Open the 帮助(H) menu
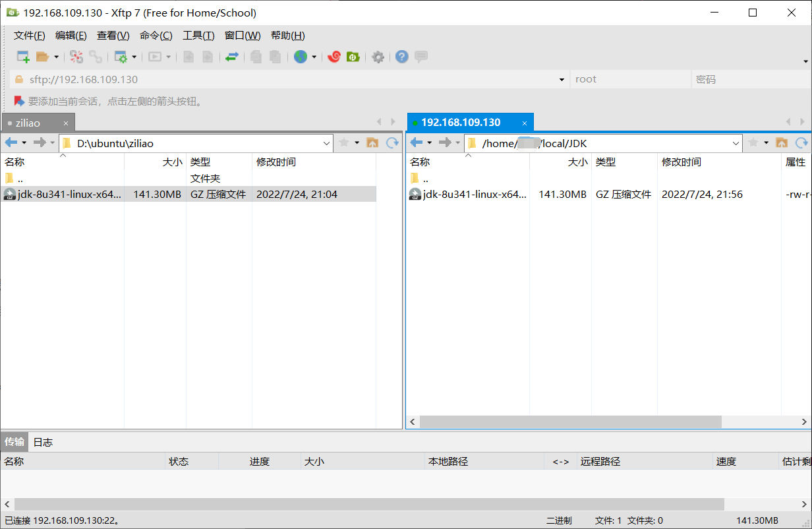This screenshot has width=812, height=529. (288, 36)
